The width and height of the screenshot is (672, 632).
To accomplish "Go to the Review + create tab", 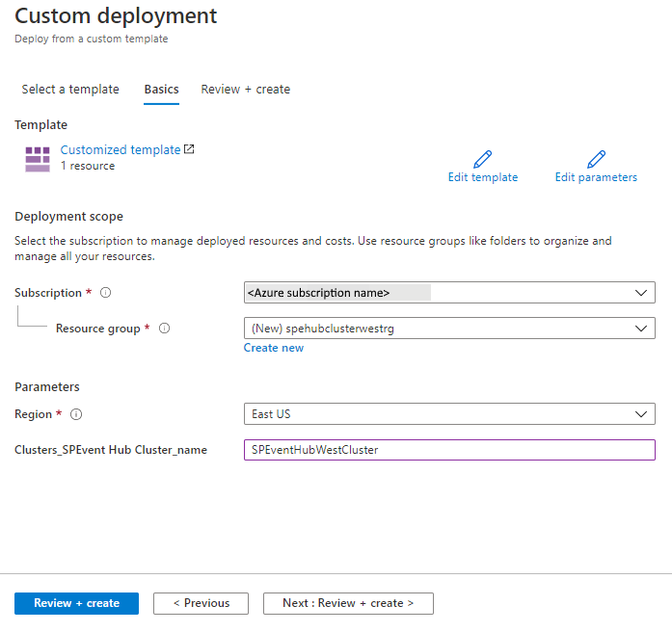I will [245, 90].
